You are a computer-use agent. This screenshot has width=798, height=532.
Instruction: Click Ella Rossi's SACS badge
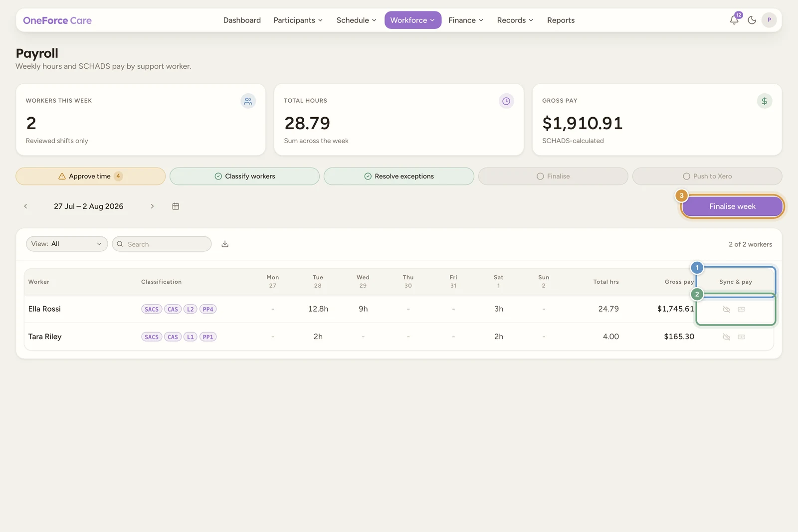click(x=152, y=309)
